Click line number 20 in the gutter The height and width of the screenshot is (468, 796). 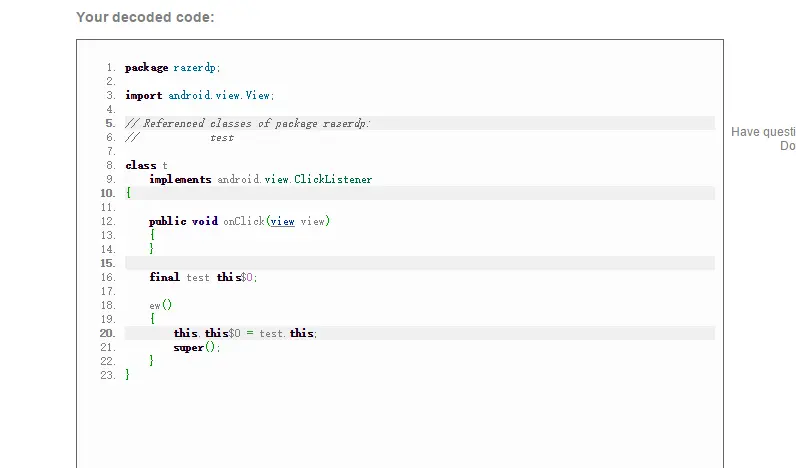[x=108, y=333]
